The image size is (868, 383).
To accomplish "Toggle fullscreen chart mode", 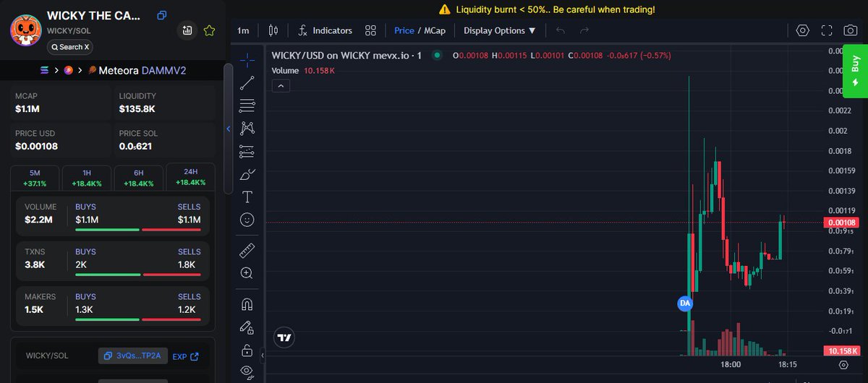I will [x=827, y=30].
